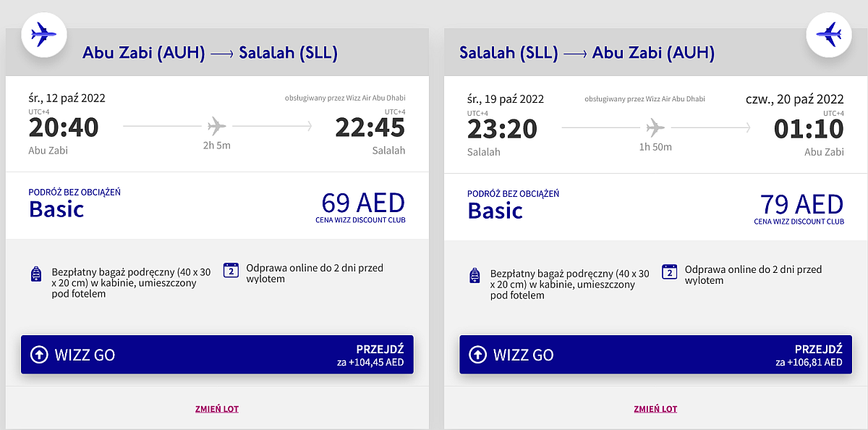Click the Basic fare title on return flight
868x430 pixels.
tap(495, 211)
